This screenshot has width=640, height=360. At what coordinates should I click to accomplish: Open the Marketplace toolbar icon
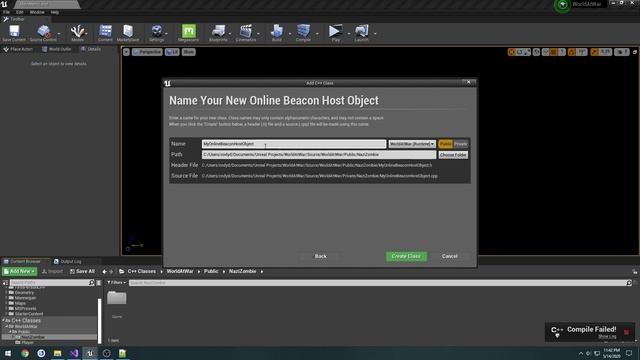(128, 33)
